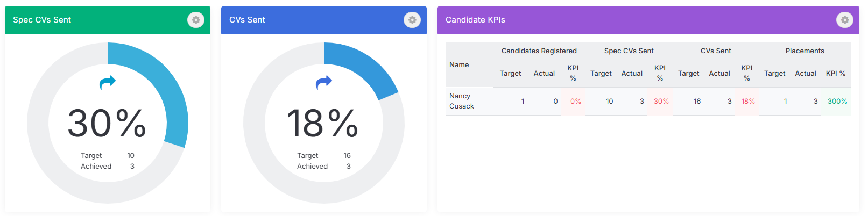Open settings gear on Spec CVs Sent widget
This screenshot has height=216, width=868.
[x=196, y=20]
